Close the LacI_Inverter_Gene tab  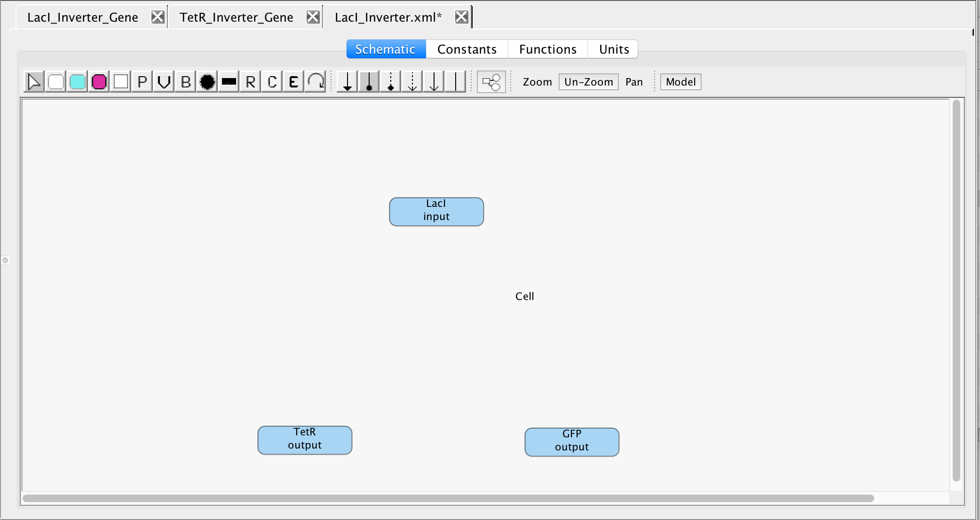click(x=158, y=17)
